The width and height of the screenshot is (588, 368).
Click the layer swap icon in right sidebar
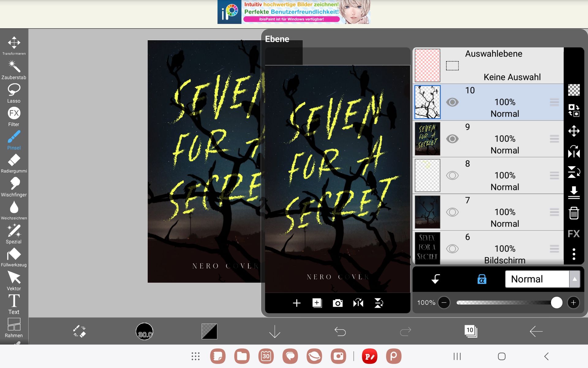(x=574, y=110)
